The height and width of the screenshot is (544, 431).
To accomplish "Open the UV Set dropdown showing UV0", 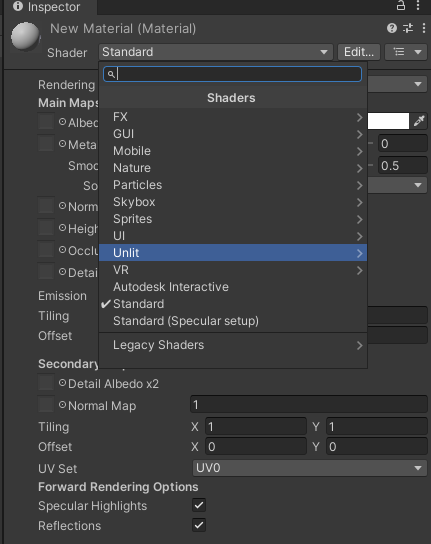I will [310, 468].
